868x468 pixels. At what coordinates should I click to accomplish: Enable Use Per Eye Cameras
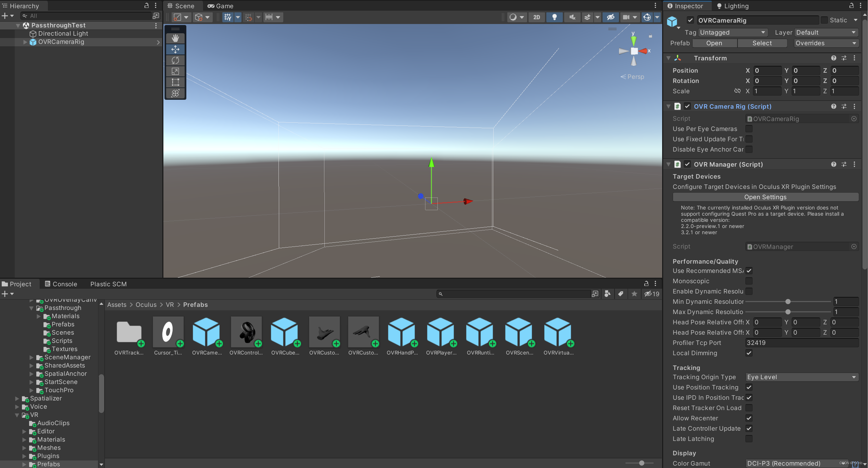[x=749, y=129]
